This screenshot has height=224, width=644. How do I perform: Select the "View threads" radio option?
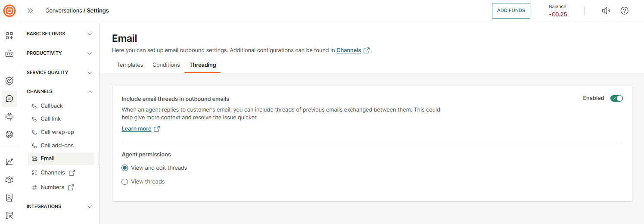coord(125,182)
